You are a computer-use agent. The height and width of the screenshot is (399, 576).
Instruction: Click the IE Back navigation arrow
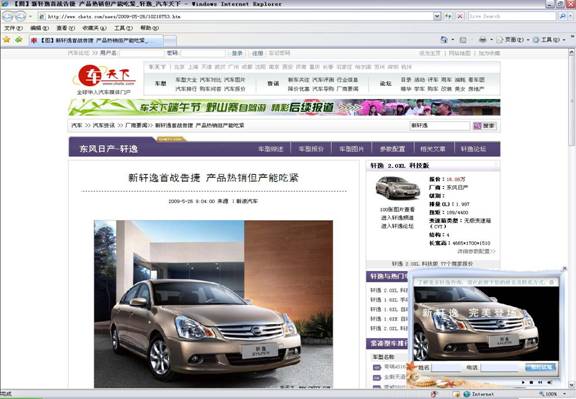pos(9,17)
